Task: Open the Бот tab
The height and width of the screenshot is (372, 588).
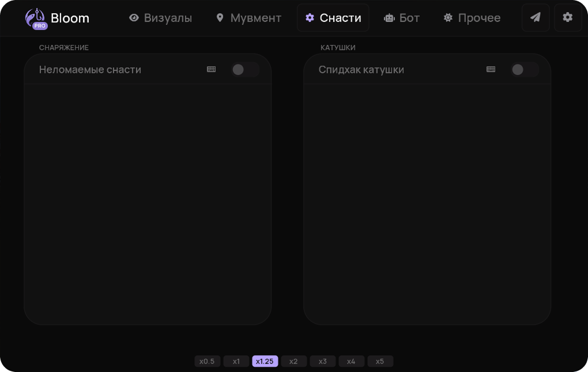Action: tap(402, 18)
